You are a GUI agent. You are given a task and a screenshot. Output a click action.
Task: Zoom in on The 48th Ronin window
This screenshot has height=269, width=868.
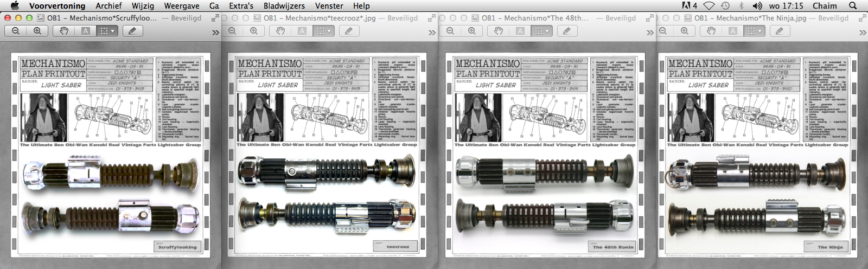pyautogui.click(x=472, y=31)
